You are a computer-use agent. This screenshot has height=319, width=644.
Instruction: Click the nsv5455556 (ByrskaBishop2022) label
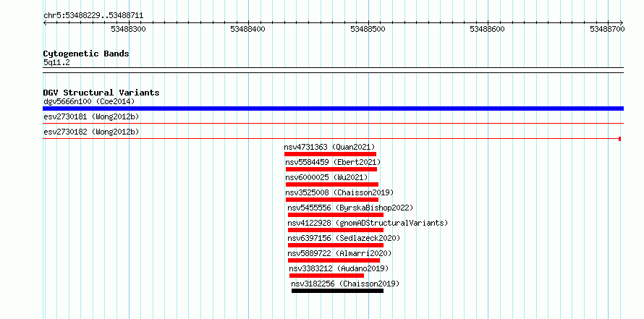click(x=350, y=208)
